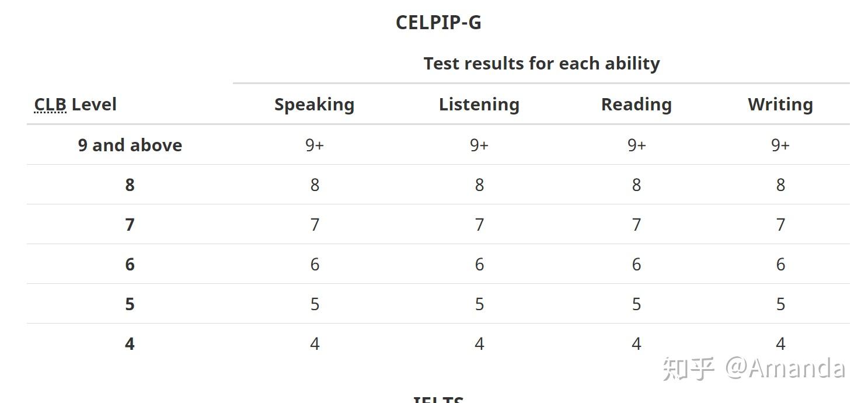
Task: Select CLB level 5 row label
Action: point(130,304)
